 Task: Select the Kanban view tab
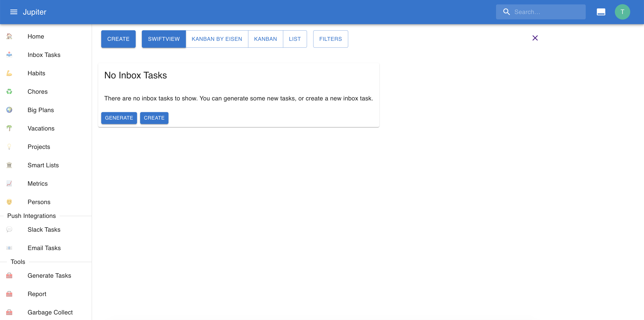point(265,39)
